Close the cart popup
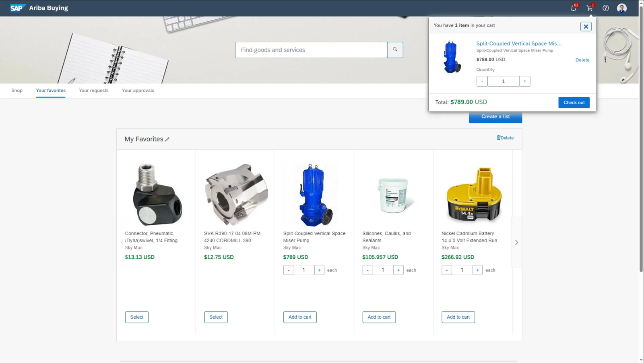 [586, 27]
